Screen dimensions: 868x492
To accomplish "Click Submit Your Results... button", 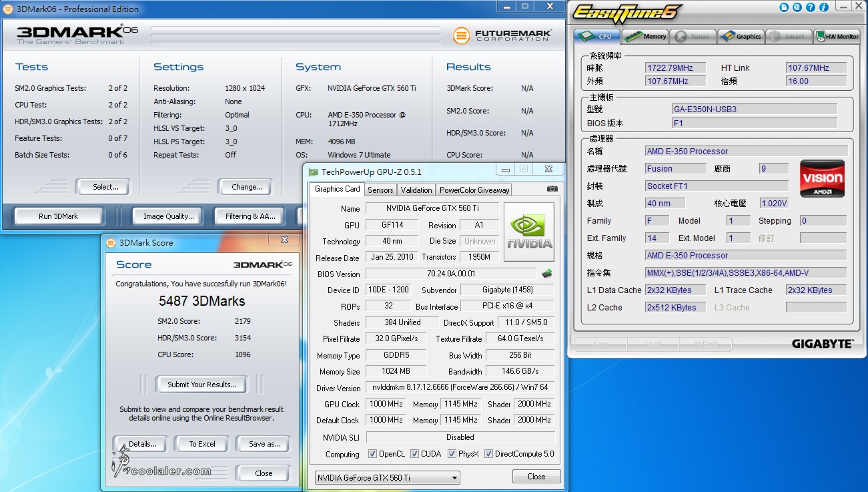I will click(x=201, y=385).
